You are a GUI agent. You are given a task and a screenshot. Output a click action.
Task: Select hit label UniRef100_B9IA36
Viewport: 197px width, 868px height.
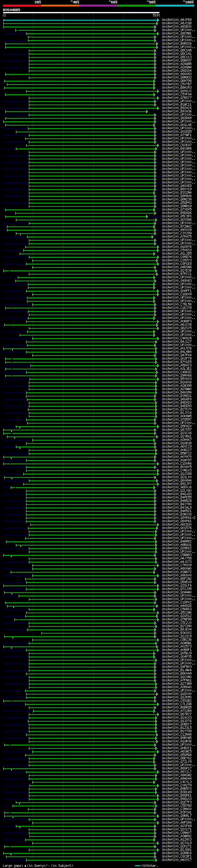coord(177,111)
